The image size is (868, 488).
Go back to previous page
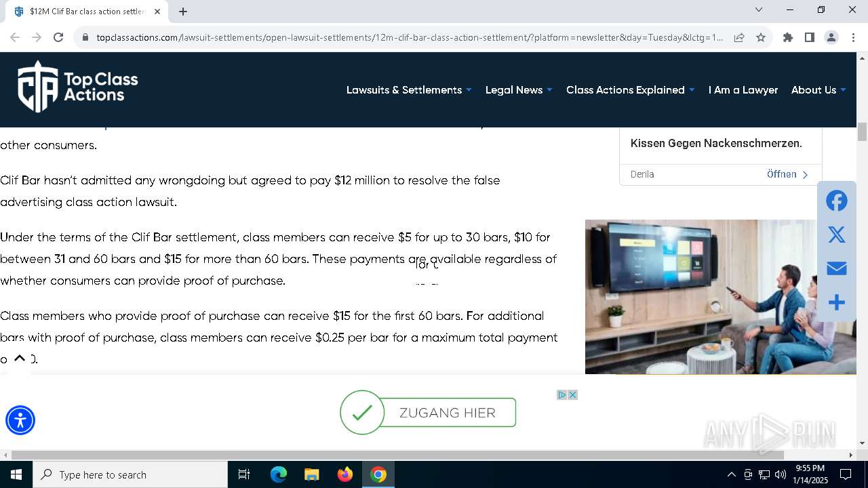point(15,37)
